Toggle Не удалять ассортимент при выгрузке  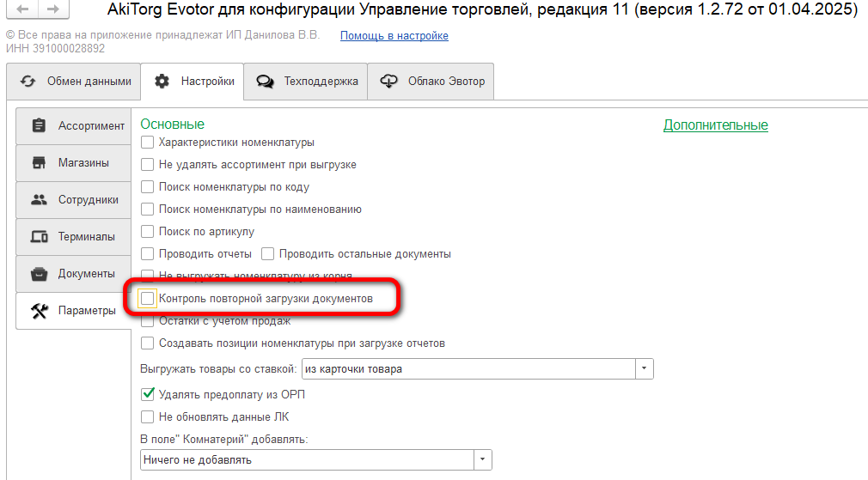pyautogui.click(x=147, y=164)
